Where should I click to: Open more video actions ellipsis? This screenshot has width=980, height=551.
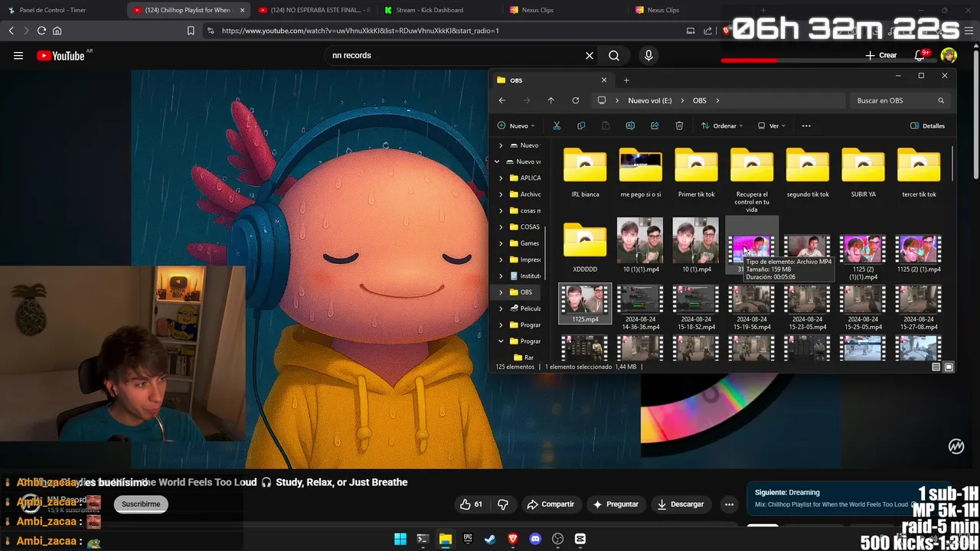click(730, 504)
